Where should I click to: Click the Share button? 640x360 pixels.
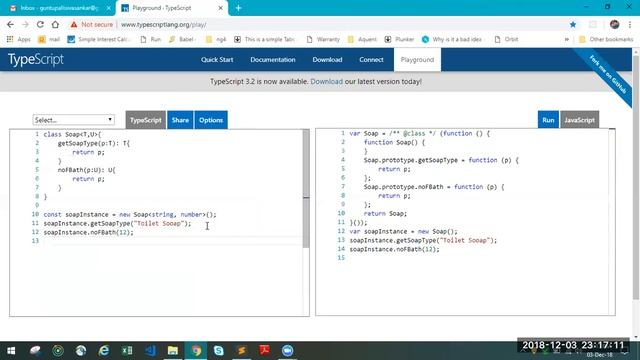click(180, 120)
